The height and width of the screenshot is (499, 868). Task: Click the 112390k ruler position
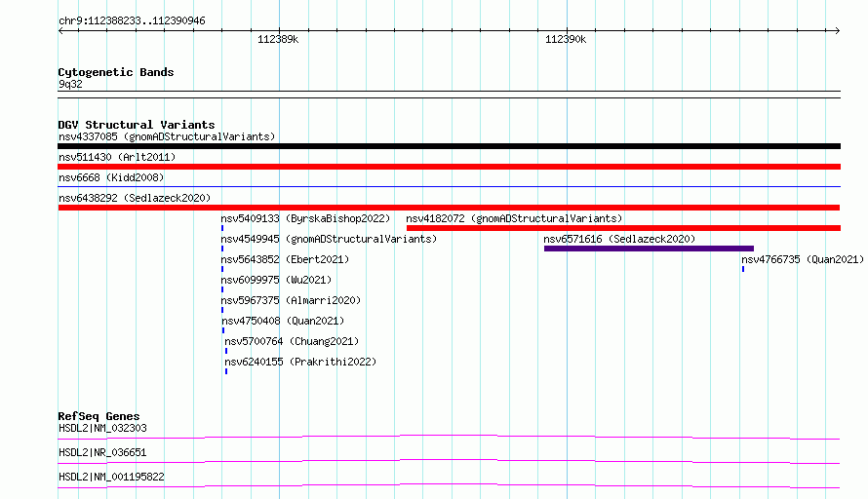coord(566,39)
